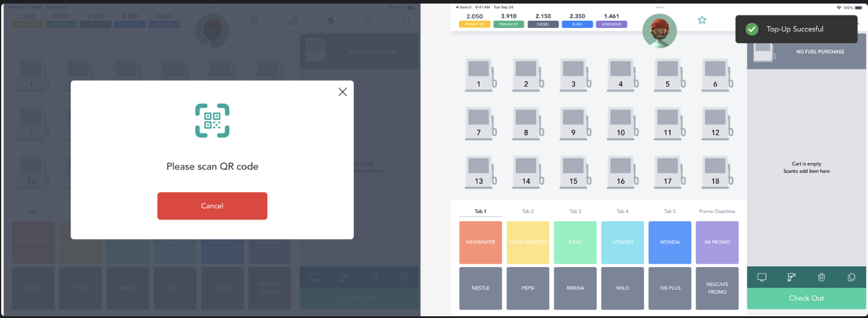Image resolution: width=868 pixels, height=318 pixels.
Task: Click the purple KEROSENE badge on the Top-Up Succesful screen
Action: (612, 24)
